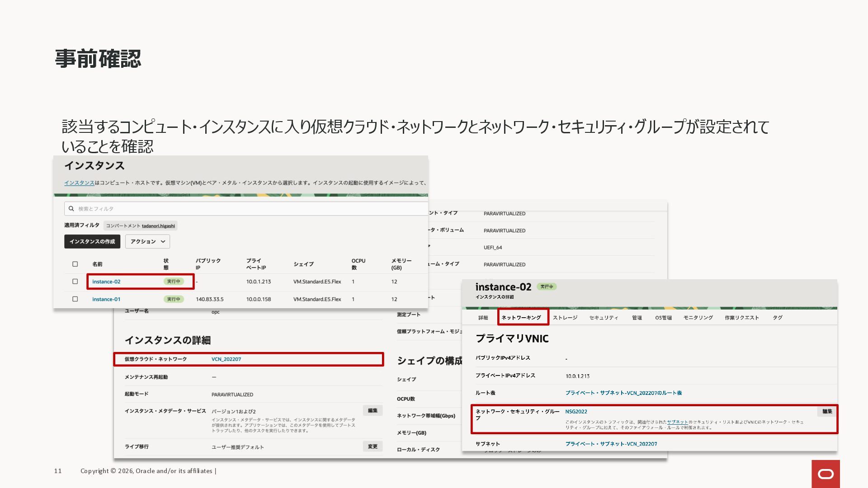Check the instance-01 row checkbox
This screenshot has height=488, width=868.
75,299
